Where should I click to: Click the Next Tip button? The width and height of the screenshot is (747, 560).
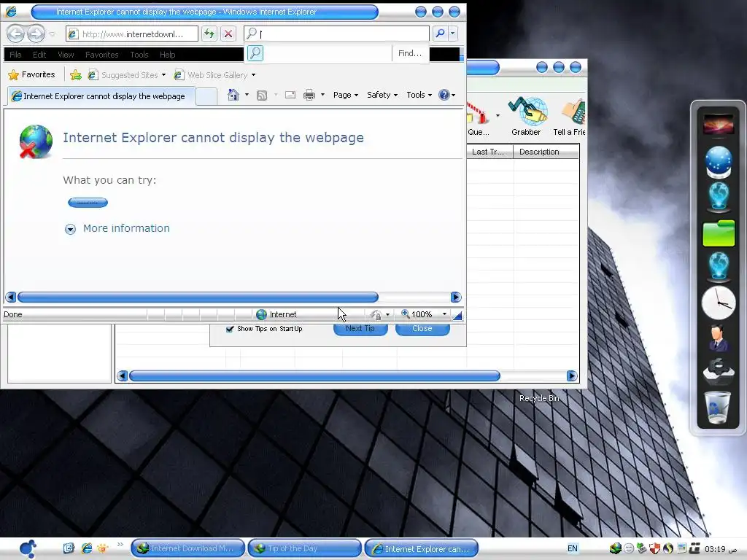pos(360,329)
